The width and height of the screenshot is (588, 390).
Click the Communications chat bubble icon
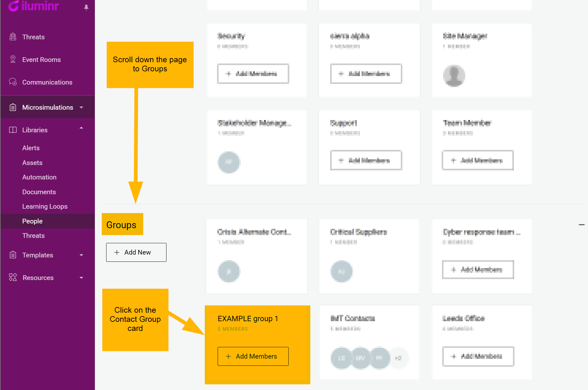[13, 82]
